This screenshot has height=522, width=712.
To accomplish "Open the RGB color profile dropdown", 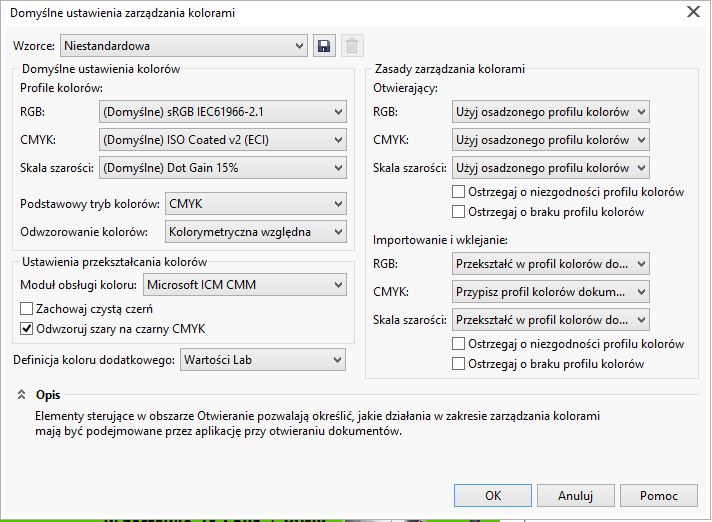I will coord(223,111).
